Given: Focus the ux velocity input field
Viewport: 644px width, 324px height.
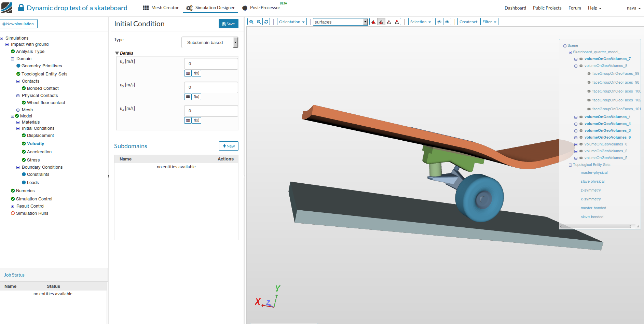Looking at the screenshot, I should click(x=211, y=64).
